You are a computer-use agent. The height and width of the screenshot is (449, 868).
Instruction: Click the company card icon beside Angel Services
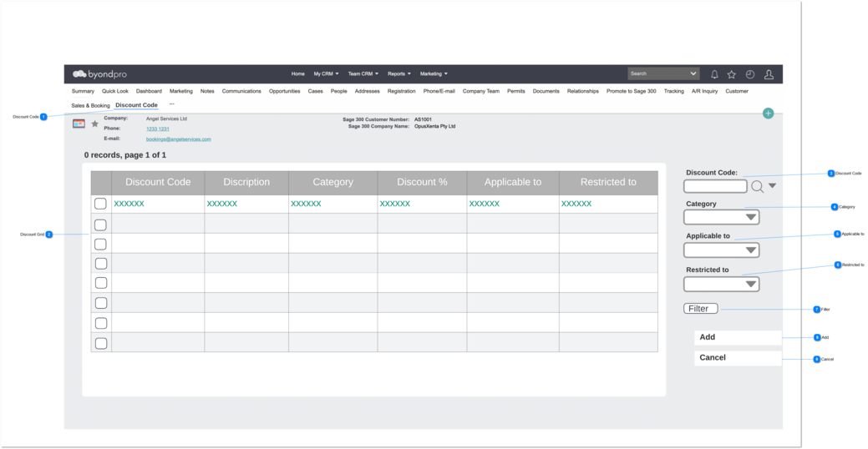(x=79, y=124)
